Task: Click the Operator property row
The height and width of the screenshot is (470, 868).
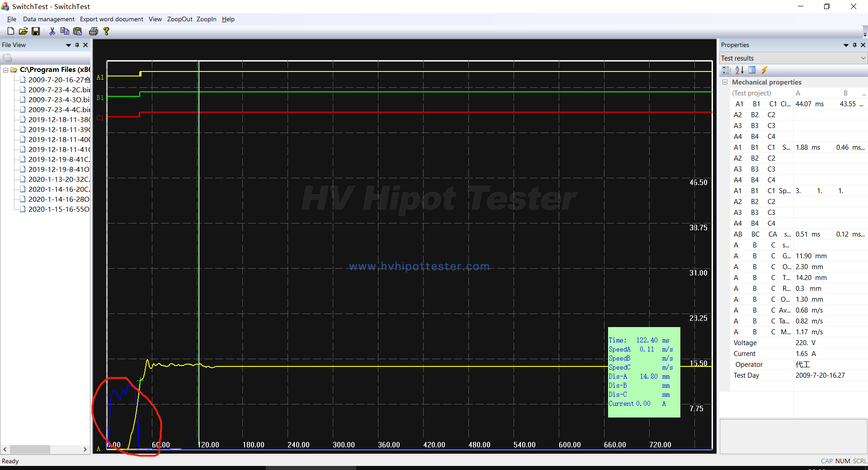Action: pos(798,365)
